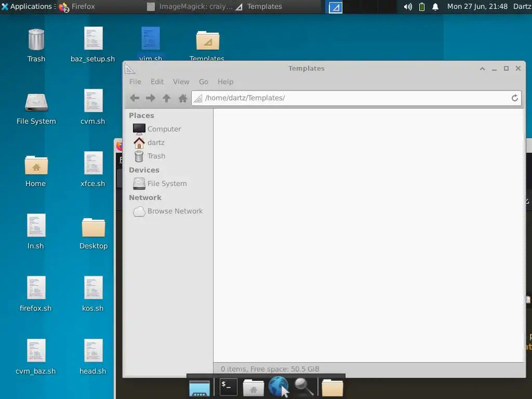Select the cvm.sh desktop file

[x=93, y=107]
